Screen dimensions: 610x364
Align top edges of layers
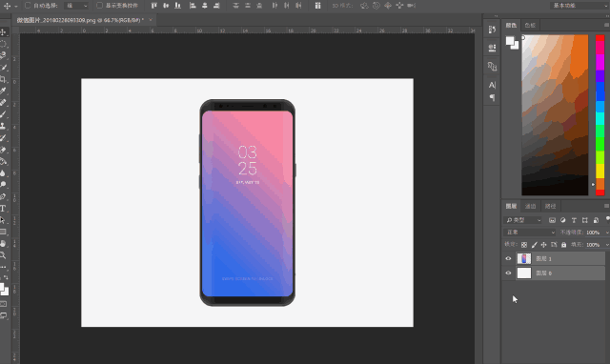click(x=154, y=6)
